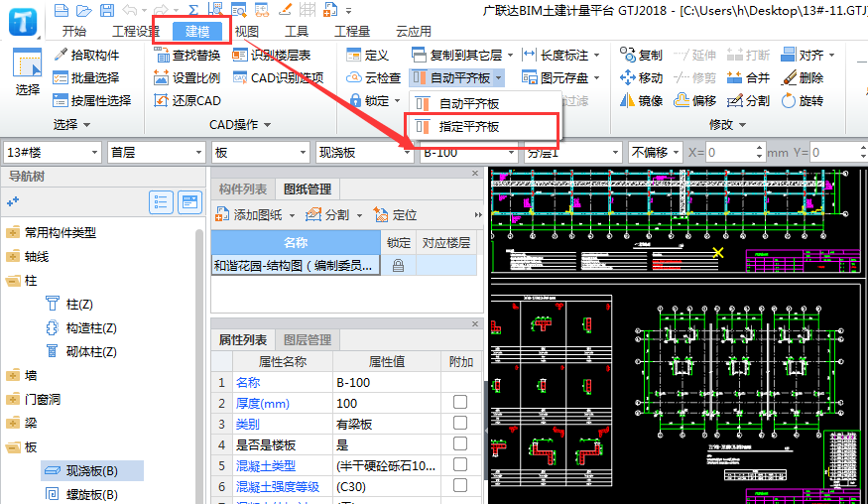Open the 工程量 ribbon tab

(x=352, y=32)
